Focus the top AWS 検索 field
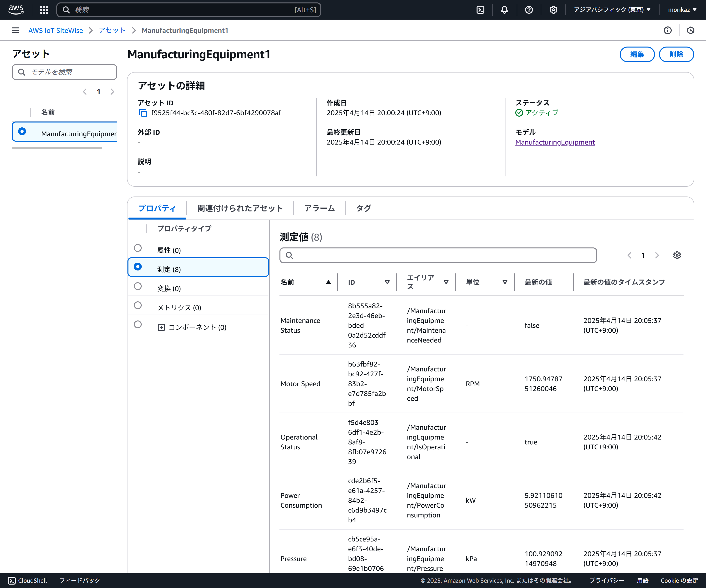The width and height of the screenshot is (706, 588). click(189, 10)
